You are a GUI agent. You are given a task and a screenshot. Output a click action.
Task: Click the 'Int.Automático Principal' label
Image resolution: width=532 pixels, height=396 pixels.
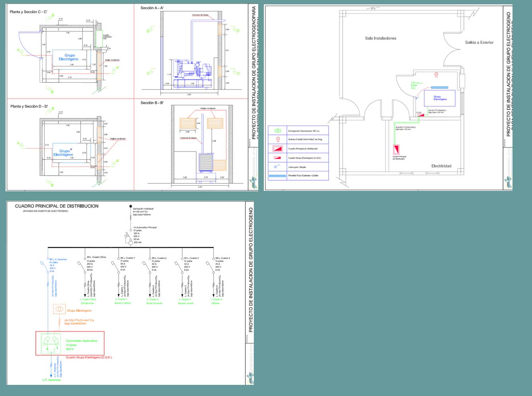145,227
